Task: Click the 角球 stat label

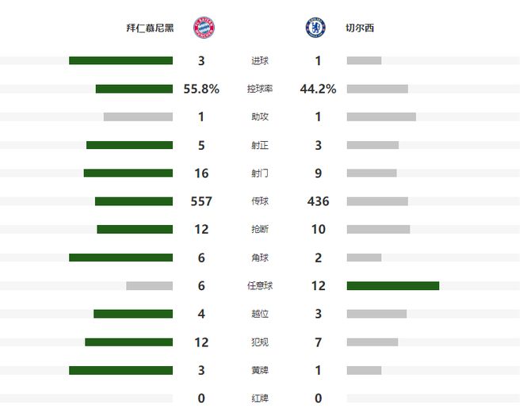Action: 260,258
